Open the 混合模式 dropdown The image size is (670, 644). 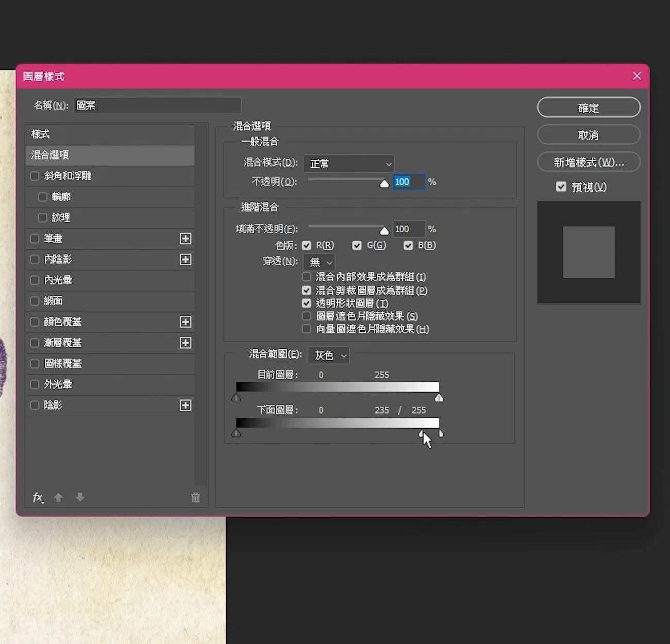[x=349, y=164]
